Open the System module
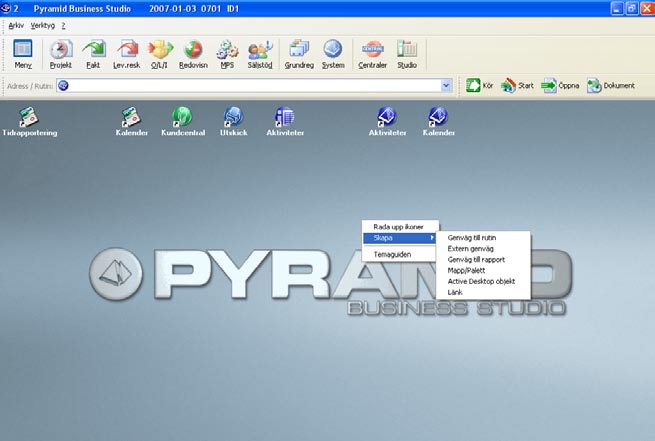Image resolution: width=655 pixels, height=441 pixels. click(x=333, y=54)
